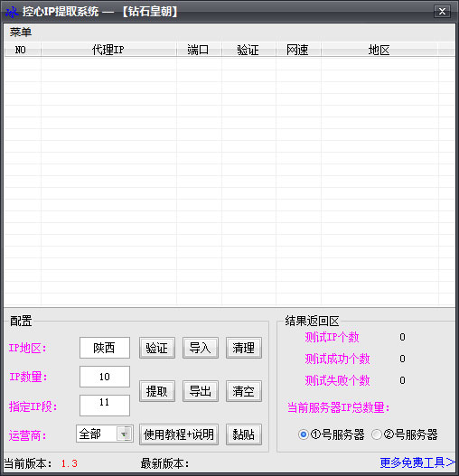Screen dimensions: 459x476
Task: Click the IP数量 input field showing 10
Action: [105, 377]
